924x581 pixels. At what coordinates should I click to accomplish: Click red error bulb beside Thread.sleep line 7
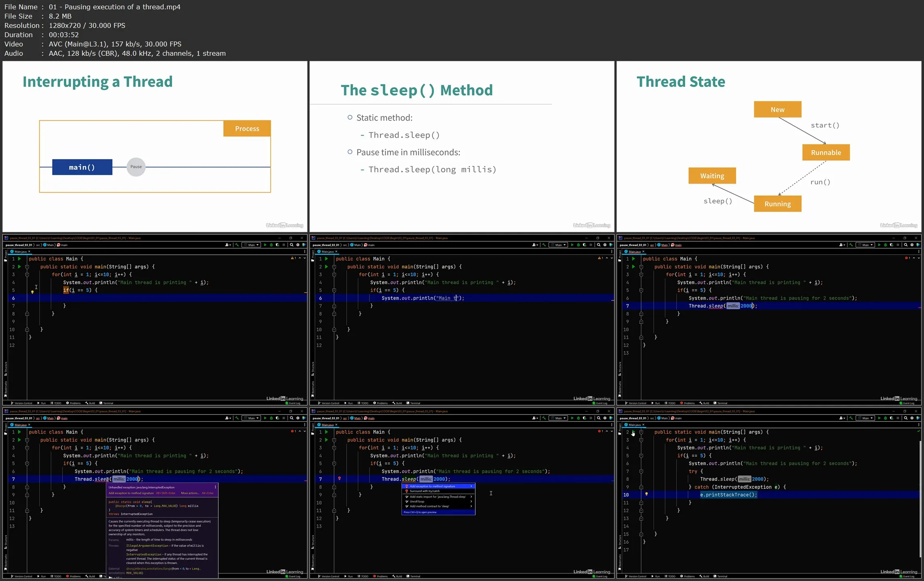pyautogui.click(x=339, y=478)
